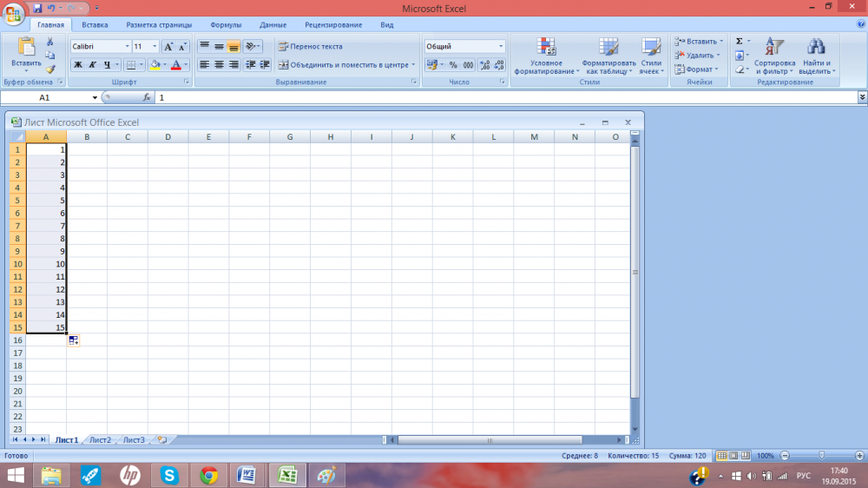Open the Лист2 sheet tab
Viewport: 868px width, 488px height.
click(100, 440)
